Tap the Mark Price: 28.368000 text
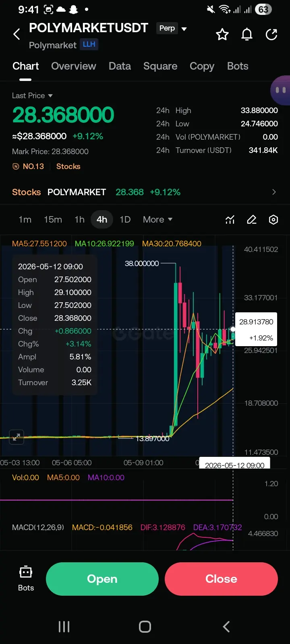Image resolution: width=290 pixels, height=644 pixels. coord(50,151)
